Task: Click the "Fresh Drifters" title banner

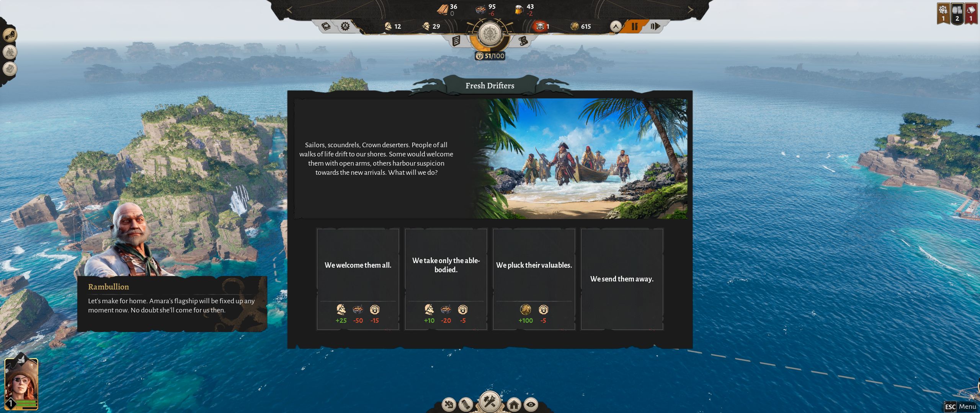Action: coord(490,86)
